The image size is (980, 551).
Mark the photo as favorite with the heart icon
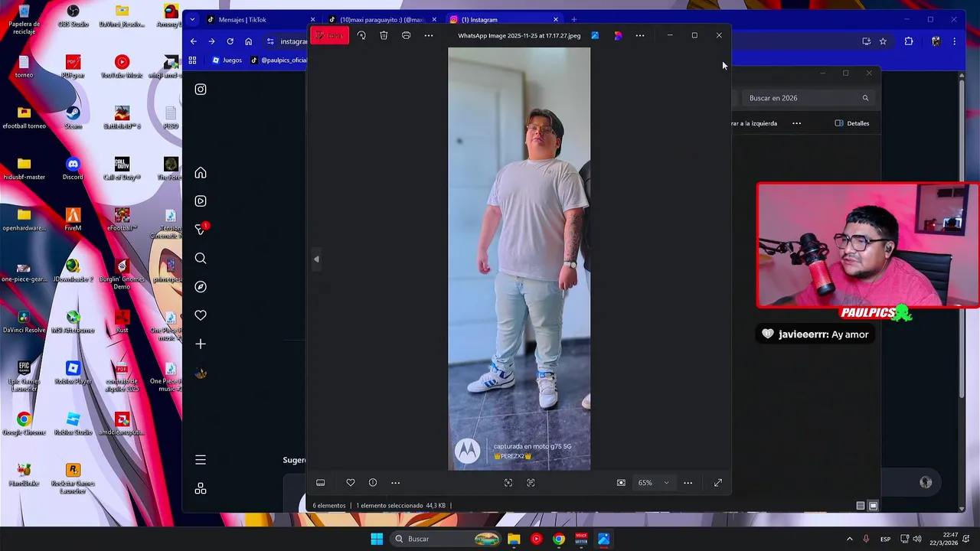(351, 483)
